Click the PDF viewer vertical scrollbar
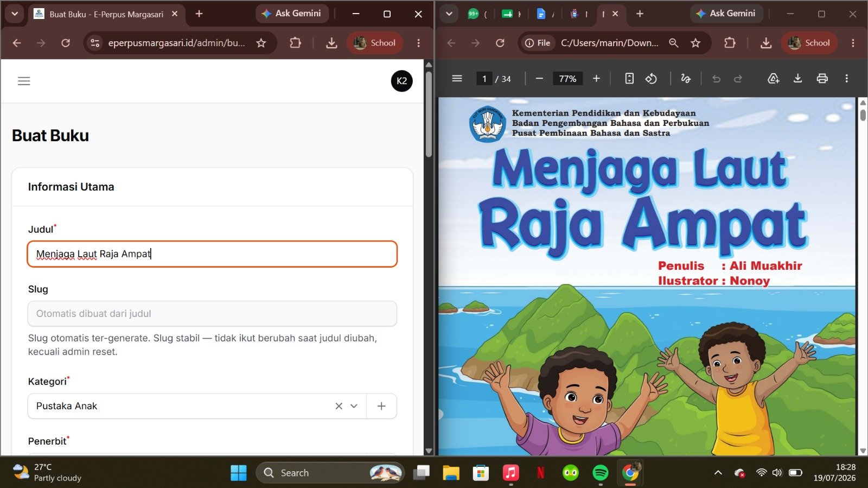The height and width of the screenshot is (488, 868). (x=863, y=115)
